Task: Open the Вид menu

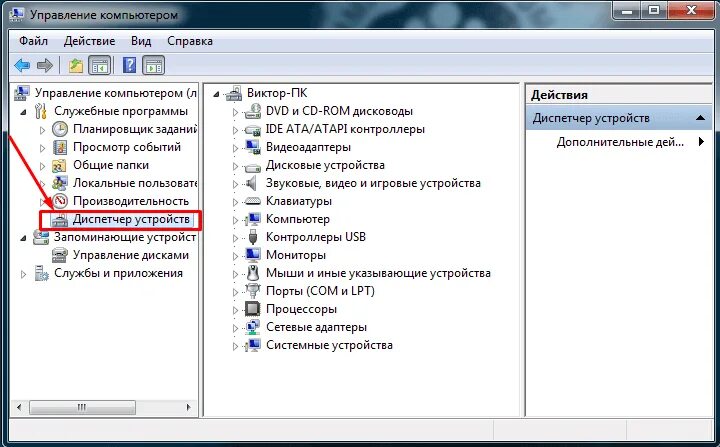Action: point(141,41)
